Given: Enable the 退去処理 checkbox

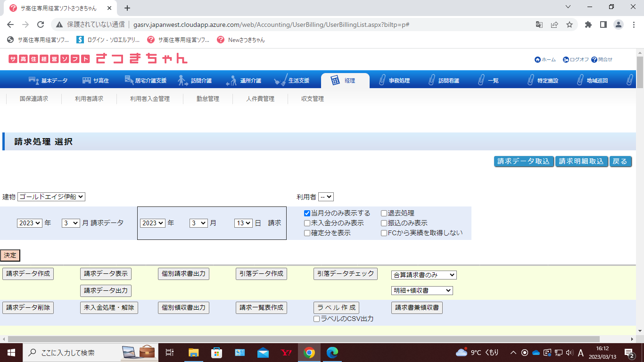Looking at the screenshot, I should click(384, 214).
